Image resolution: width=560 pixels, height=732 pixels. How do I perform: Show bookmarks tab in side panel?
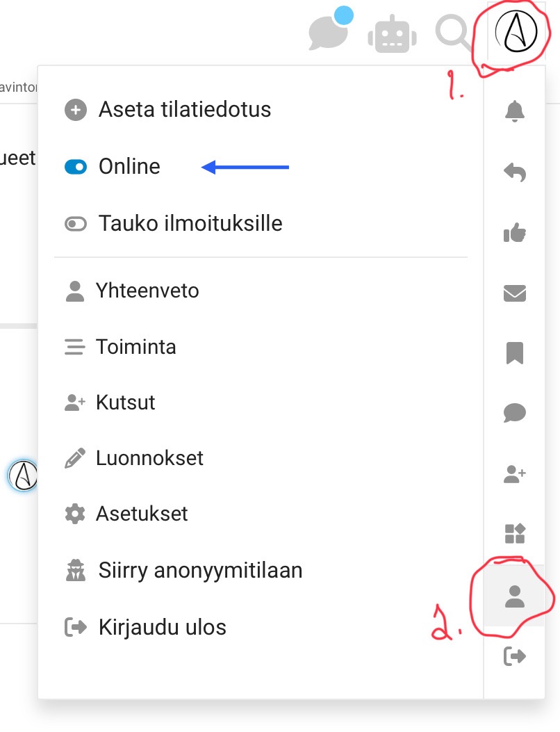514,354
